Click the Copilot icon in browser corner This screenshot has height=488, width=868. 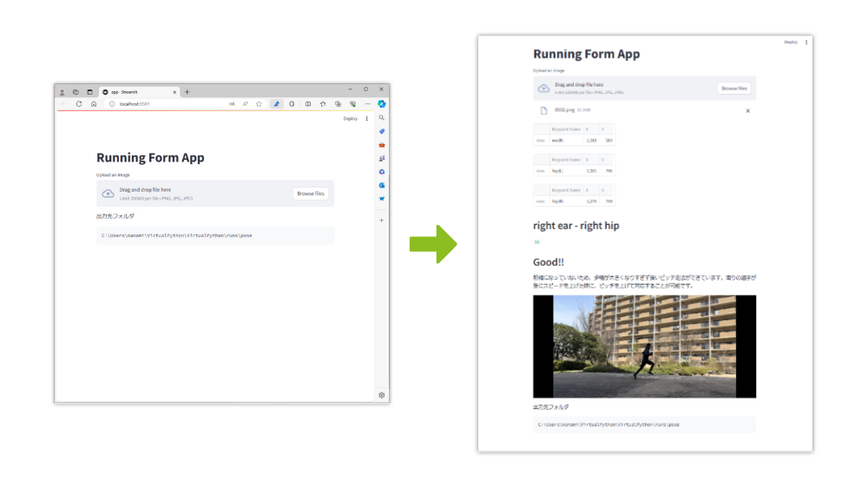pyautogui.click(x=382, y=103)
